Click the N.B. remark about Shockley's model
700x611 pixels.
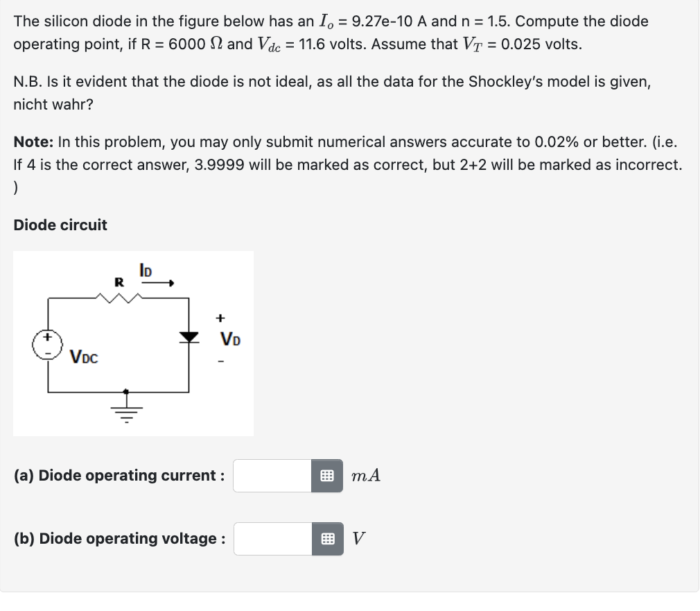[333, 92]
